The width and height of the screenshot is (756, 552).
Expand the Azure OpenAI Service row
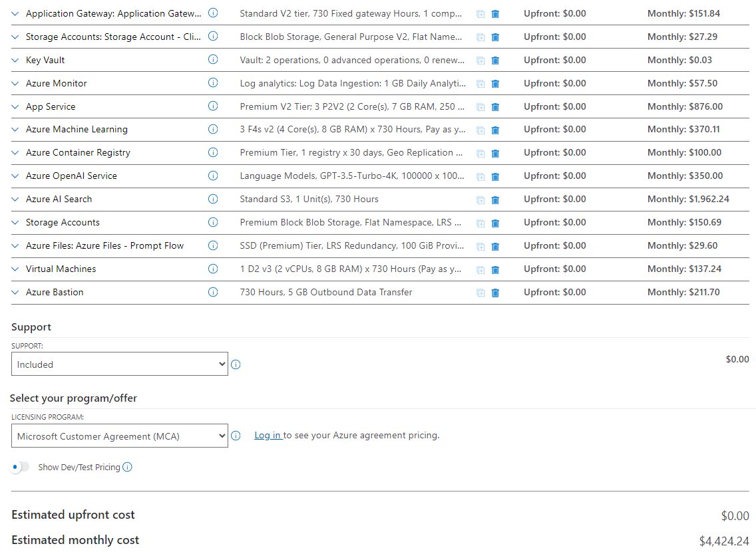tap(15, 176)
